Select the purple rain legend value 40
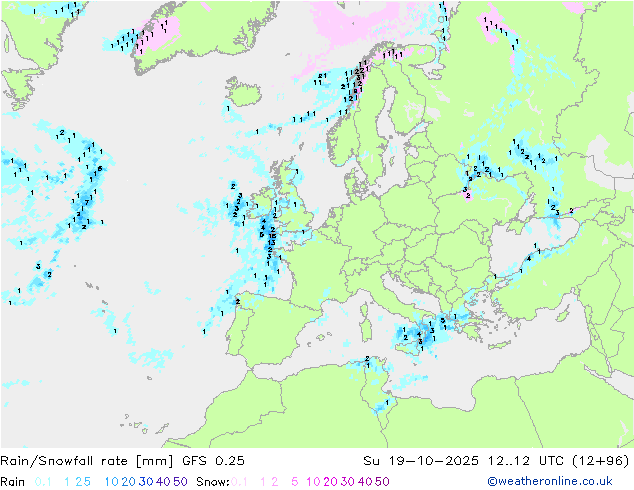Viewport: 634px width, 490px height. (163, 482)
